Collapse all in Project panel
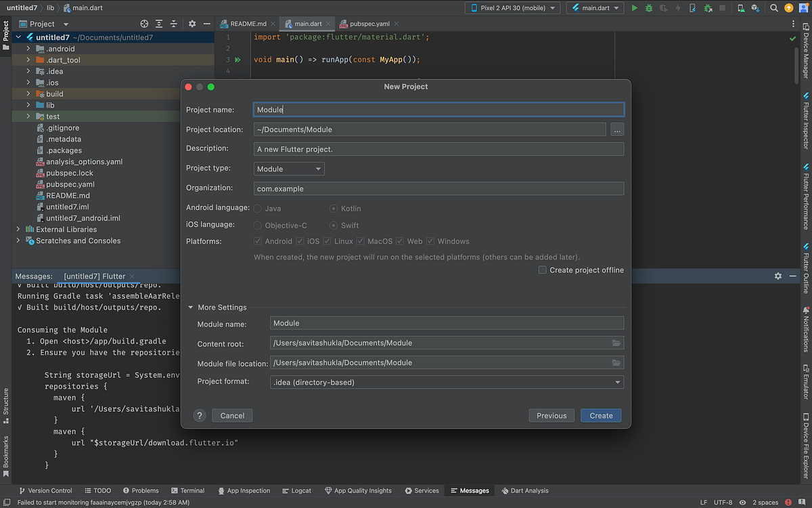 [175, 24]
